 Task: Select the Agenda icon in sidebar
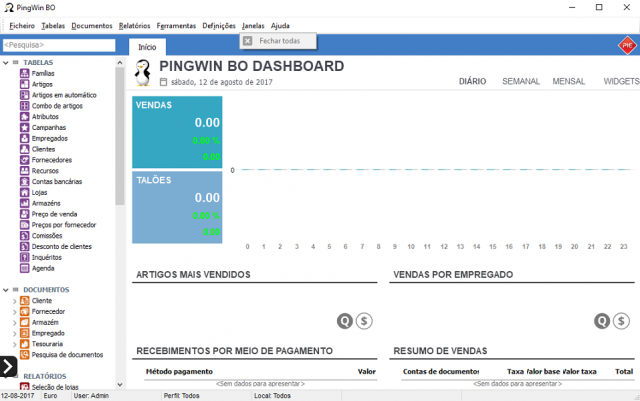25,268
